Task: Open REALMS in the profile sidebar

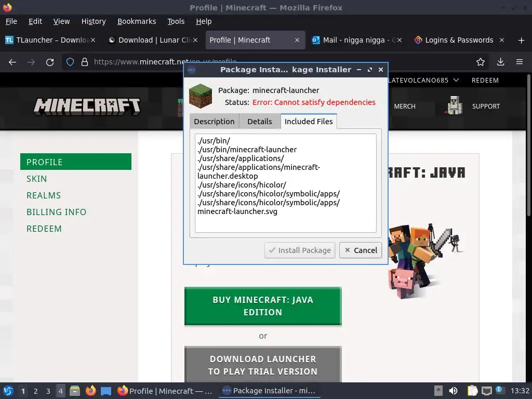Action: click(x=44, y=195)
